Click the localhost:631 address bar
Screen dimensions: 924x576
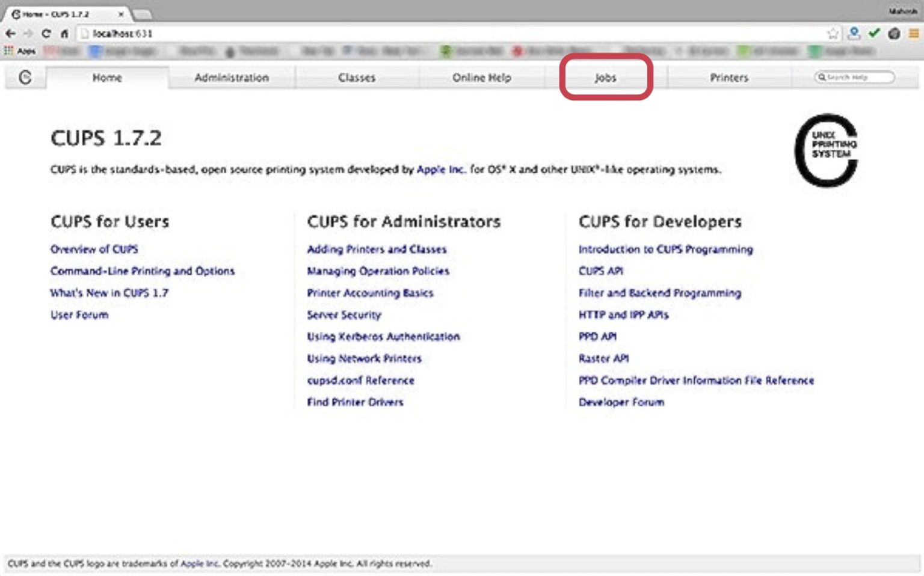tap(451, 34)
